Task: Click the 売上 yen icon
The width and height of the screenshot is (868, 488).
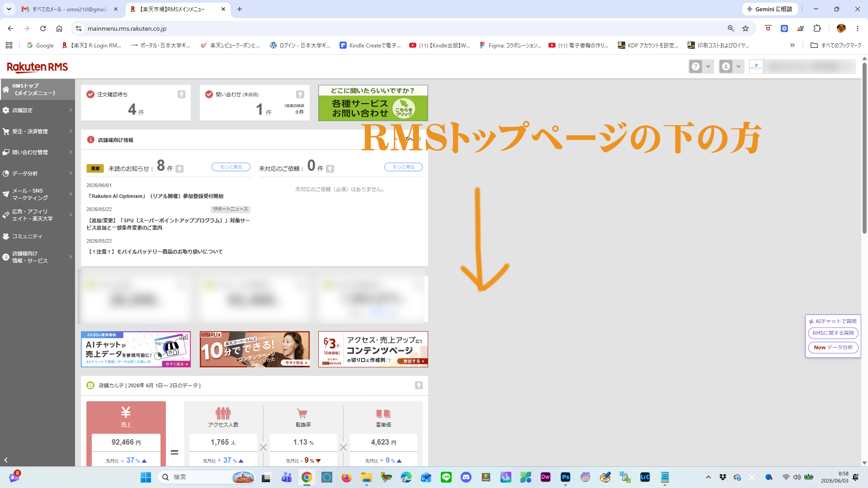Action: (x=126, y=412)
